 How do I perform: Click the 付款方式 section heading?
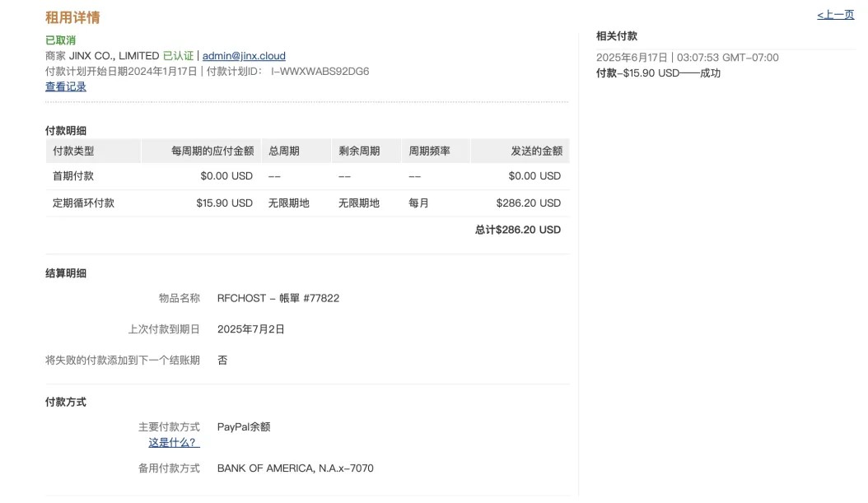pyautogui.click(x=67, y=402)
